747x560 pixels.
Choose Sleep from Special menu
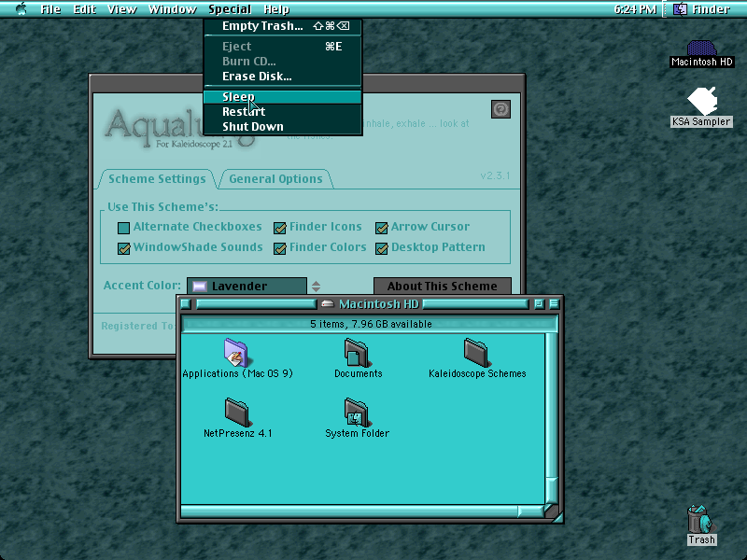(x=283, y=97)
